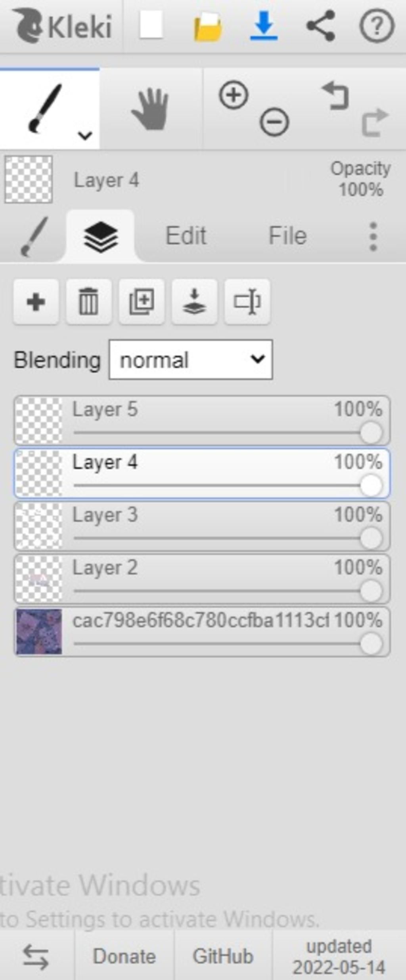Switch to the File tab
Viewport: 406px width, 980px height.
click(x=288, y=236)
